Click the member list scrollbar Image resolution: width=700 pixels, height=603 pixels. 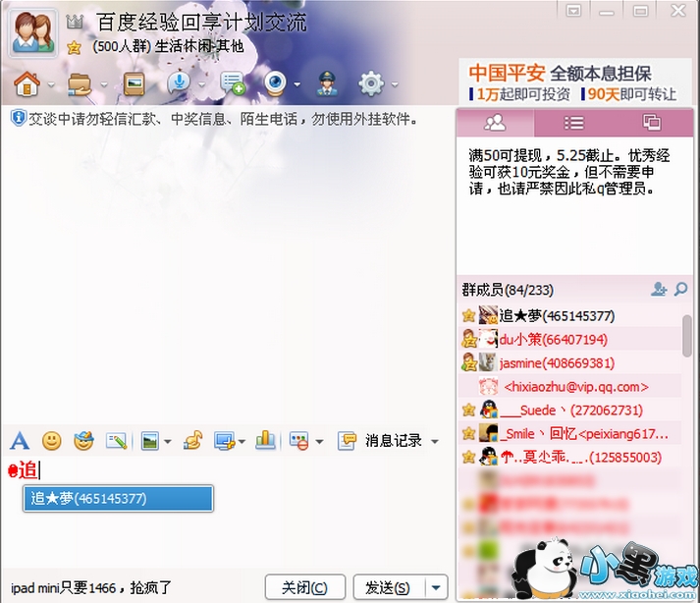click(687, 336)
